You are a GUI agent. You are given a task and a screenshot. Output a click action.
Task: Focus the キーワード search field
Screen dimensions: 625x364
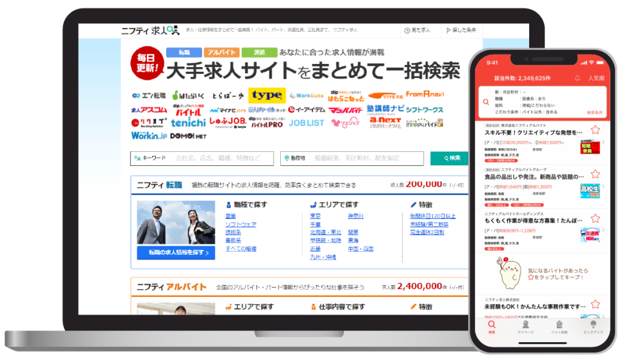[x=202, y=158]
